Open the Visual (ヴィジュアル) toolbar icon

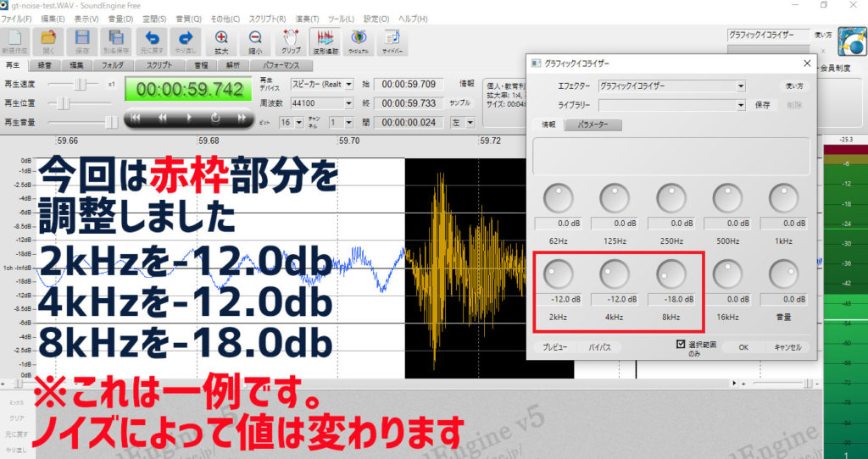pyautogui.click(x=359, y=41)
